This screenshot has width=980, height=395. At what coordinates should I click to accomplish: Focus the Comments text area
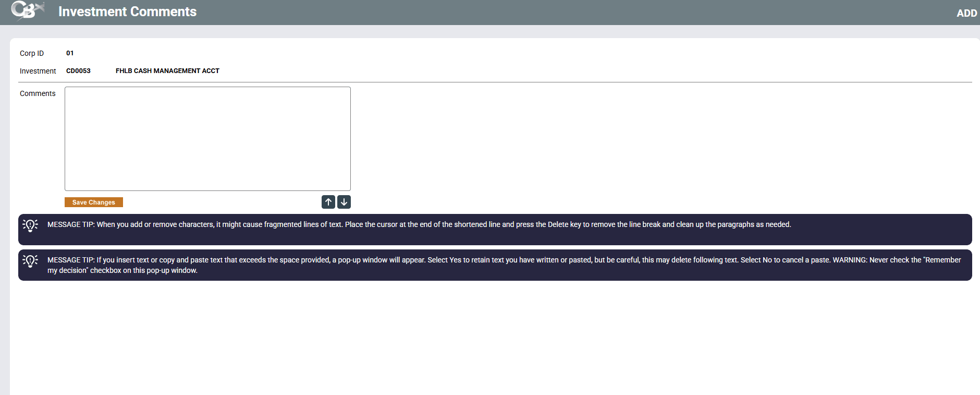tap(207, 139)
